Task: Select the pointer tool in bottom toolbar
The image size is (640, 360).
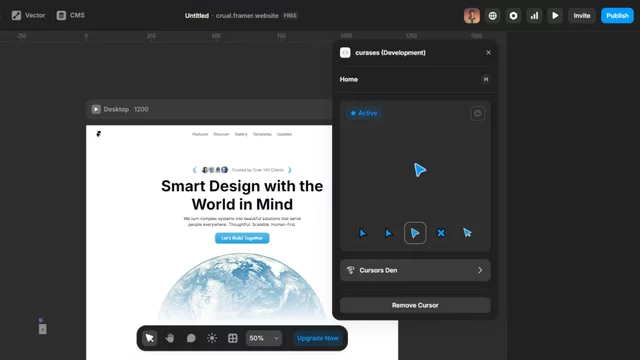Action: click(x=150, y=338)
